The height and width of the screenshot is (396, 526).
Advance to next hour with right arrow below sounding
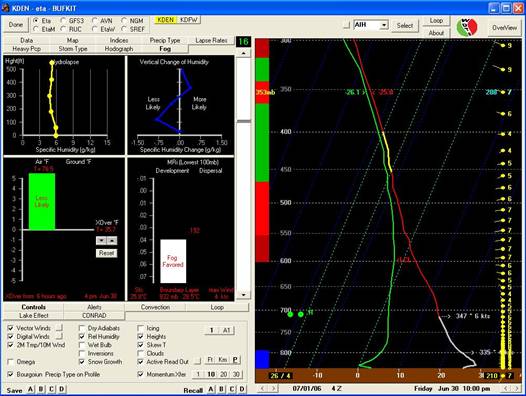point(274,389)
